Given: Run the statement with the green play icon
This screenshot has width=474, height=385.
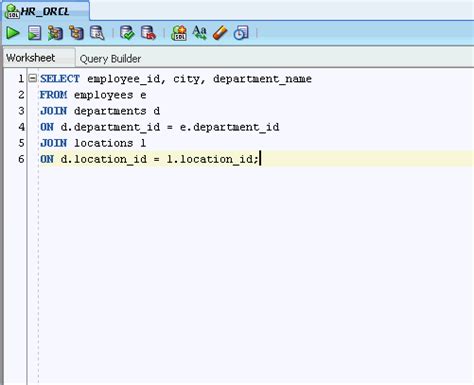Looking at the screenshot, I should point(13,33).
